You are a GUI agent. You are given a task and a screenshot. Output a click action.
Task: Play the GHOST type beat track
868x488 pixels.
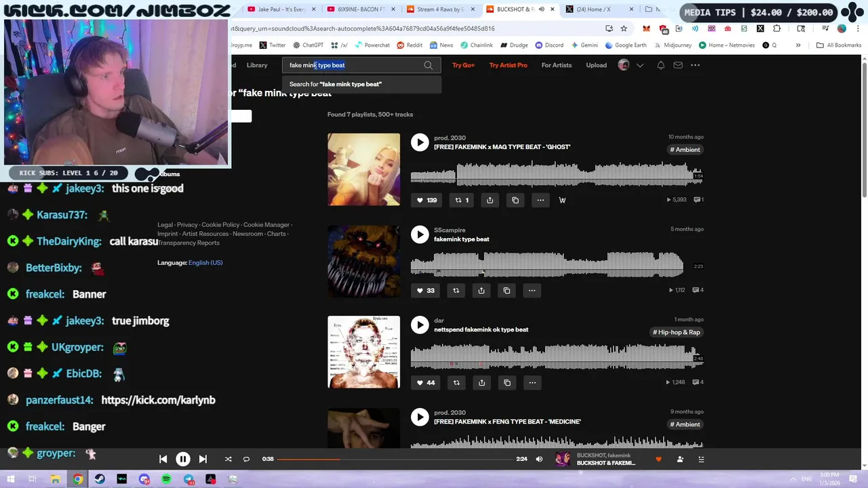point(420,142)
